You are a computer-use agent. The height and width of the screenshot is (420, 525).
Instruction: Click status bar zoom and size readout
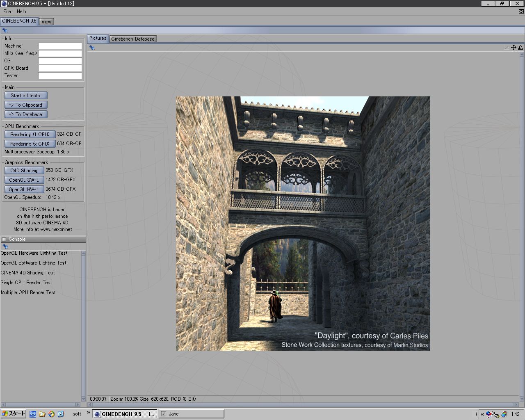point(153,399)
